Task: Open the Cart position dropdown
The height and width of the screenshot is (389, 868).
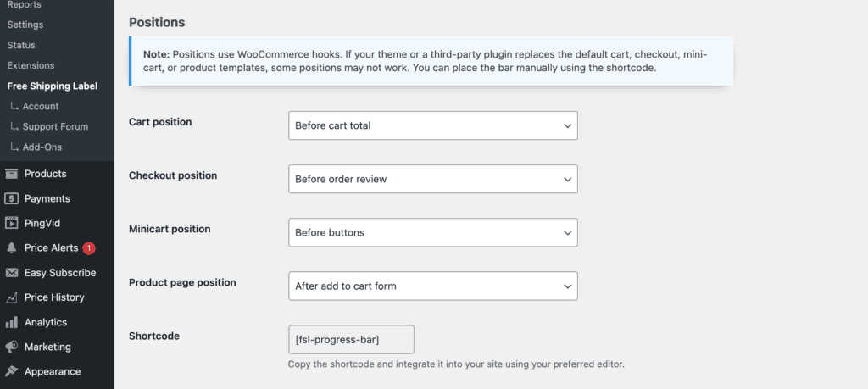Action: coord(432,125)
